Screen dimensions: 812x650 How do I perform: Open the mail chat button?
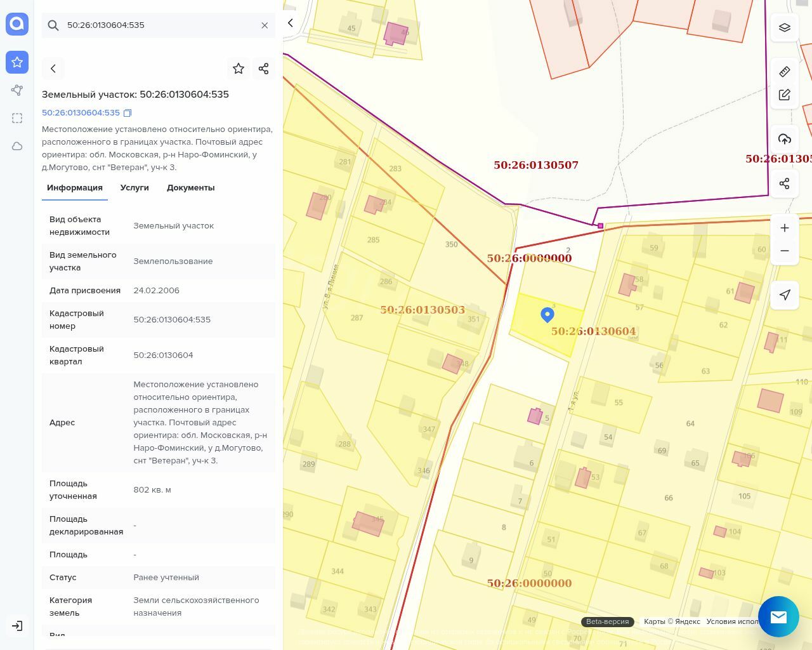point(778,616)
